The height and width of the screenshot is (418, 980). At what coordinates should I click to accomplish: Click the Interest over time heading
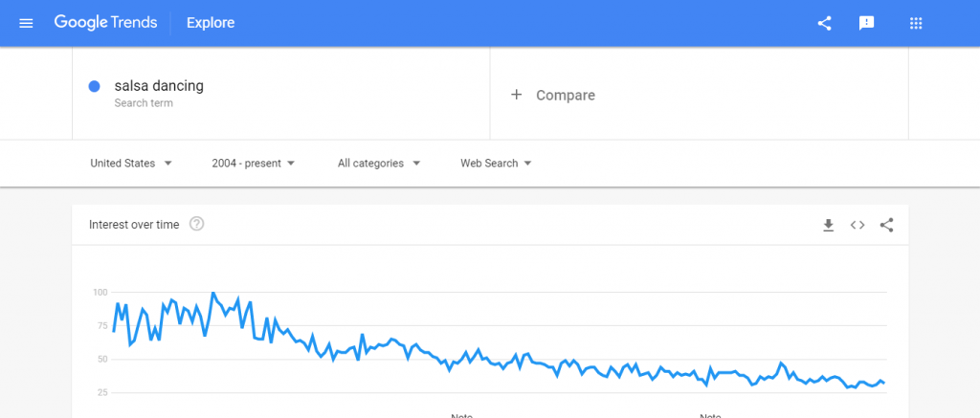point(134,225)
